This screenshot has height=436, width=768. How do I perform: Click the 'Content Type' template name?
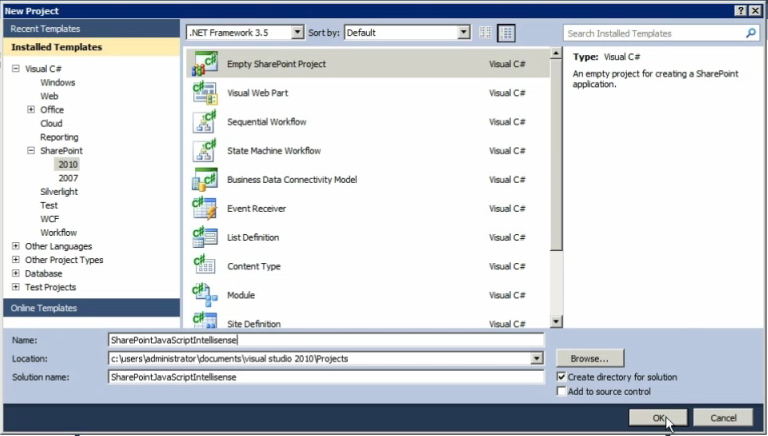click(254, 266)
